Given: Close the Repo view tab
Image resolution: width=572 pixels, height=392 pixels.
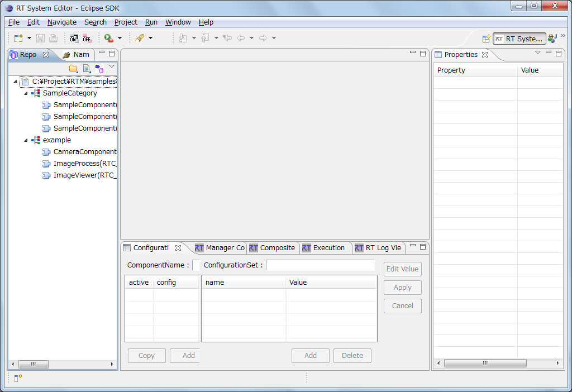Looking at the screenshot, I should [x=46, y=55].
